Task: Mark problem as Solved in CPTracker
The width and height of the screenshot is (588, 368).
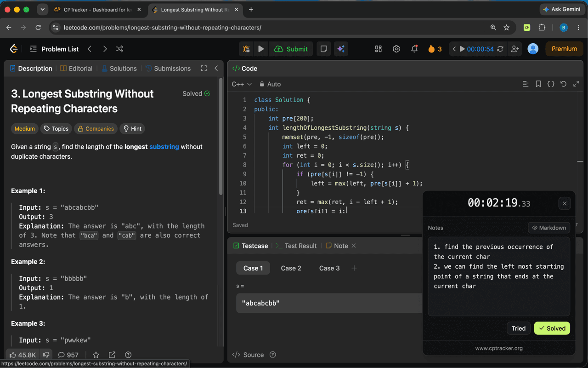Action: click(x=552, y=328)
